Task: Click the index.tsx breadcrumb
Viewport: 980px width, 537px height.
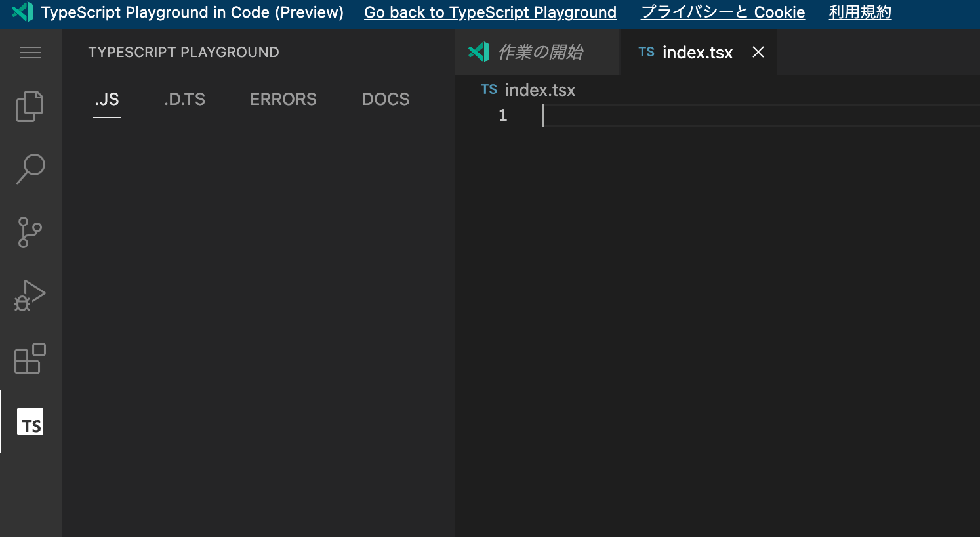Action: coord(540,90)
